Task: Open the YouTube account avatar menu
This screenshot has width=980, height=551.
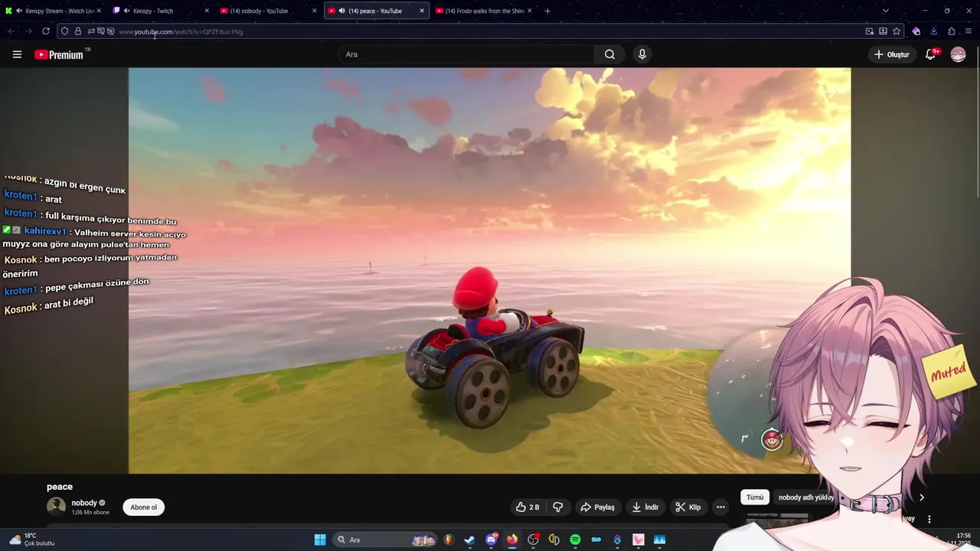Action: coord(958,54)
